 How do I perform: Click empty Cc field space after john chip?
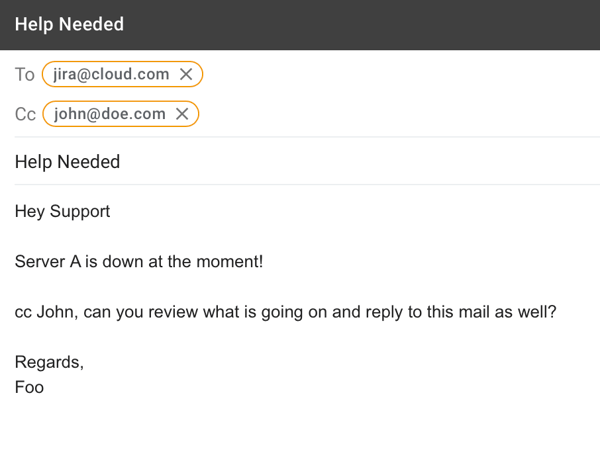pos(398,114)
